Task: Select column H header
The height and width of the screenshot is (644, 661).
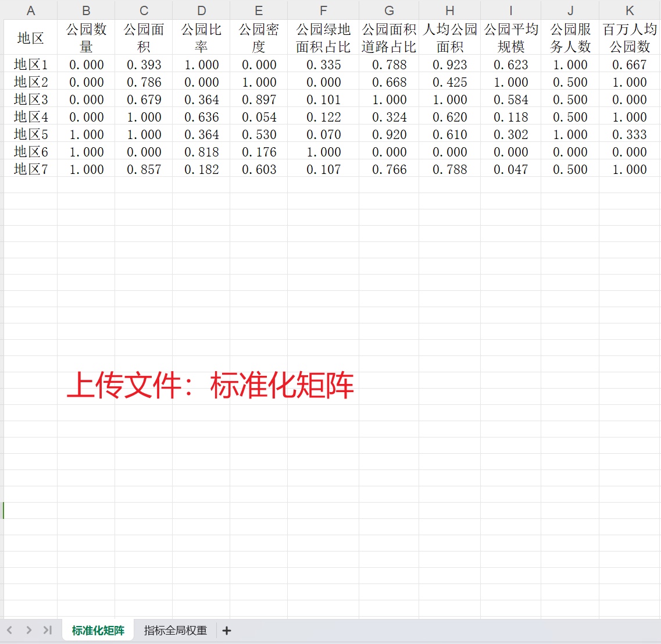Action: tap(450, 10)
